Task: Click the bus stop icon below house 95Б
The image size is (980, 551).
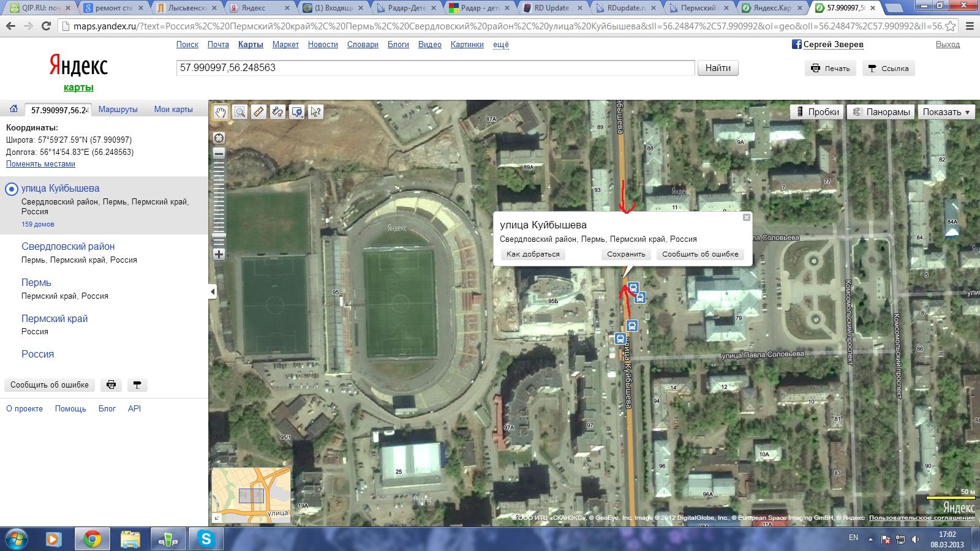Action: click(620, 339)
